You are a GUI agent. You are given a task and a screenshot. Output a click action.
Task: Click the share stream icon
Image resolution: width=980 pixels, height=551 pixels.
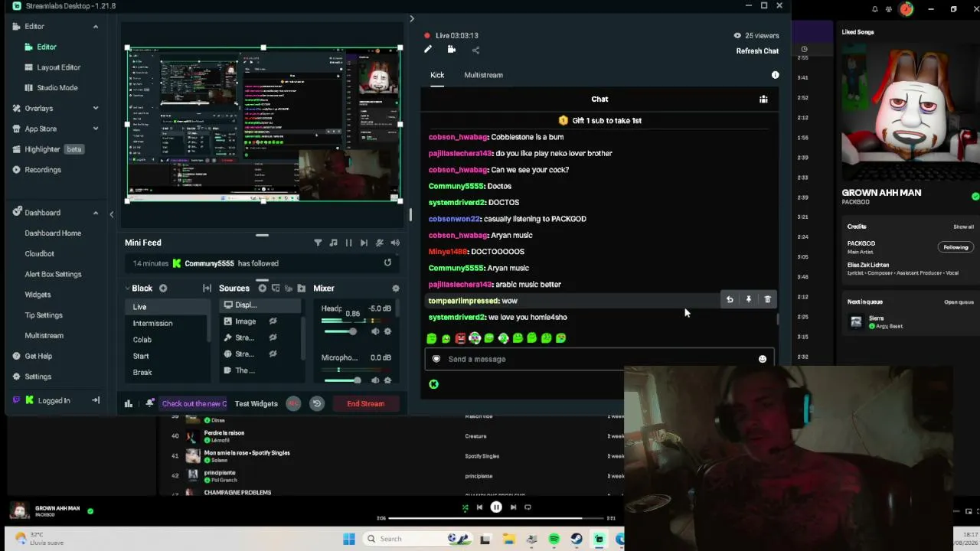pos(475,51)
